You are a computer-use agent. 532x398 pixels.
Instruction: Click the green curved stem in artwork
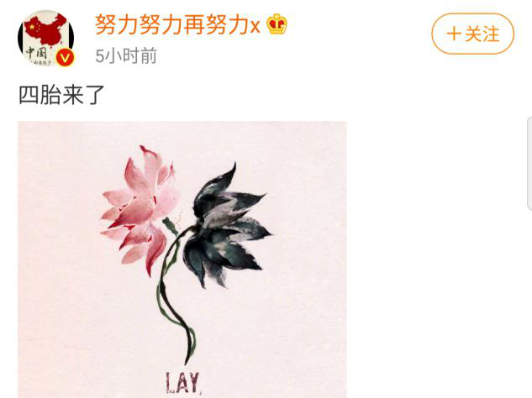[x=175, y=298]
